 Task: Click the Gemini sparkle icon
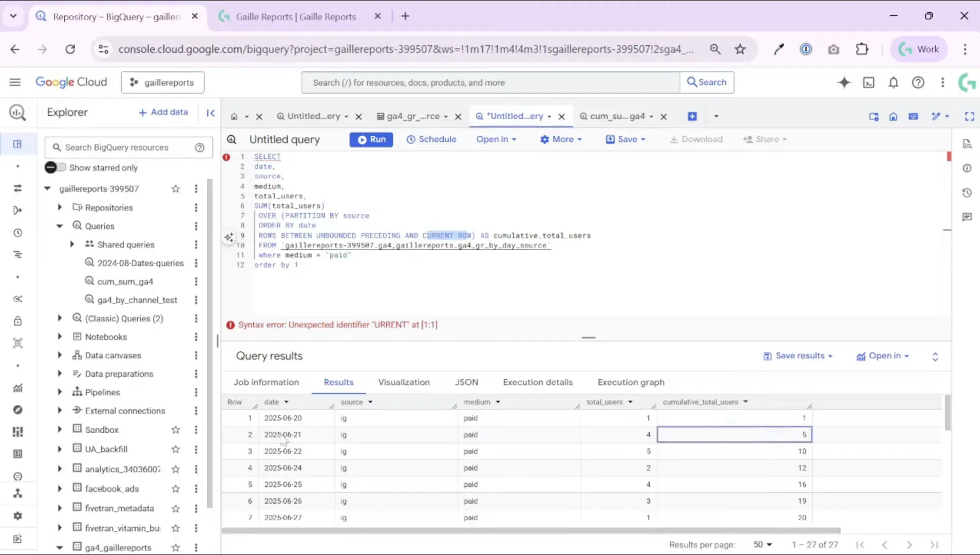[x=843, y=82]
